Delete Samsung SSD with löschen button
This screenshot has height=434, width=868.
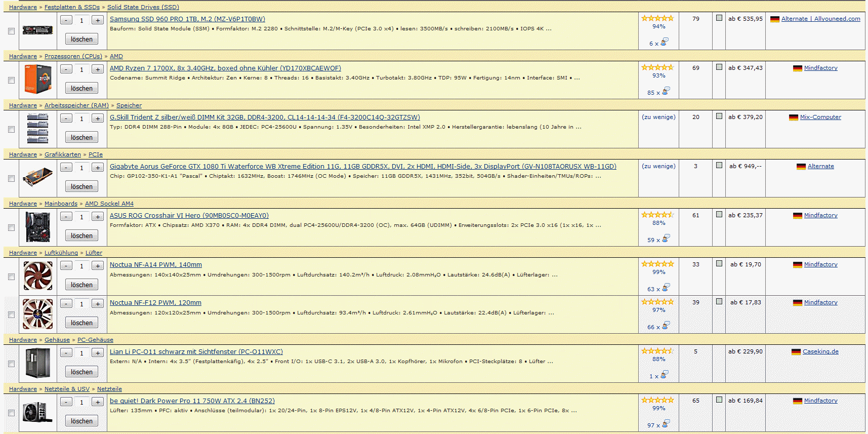pos(81,39)
